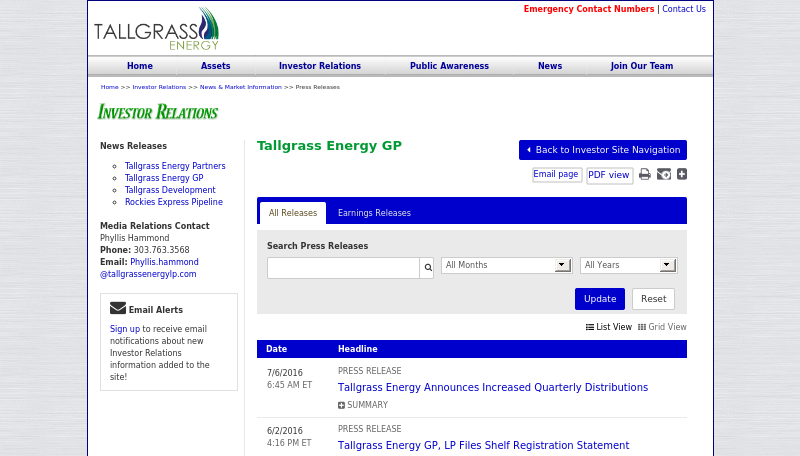Click Home in the breadcrumb
The height and width of the screenshot is (456, 800).
click(x=109, y=87)
